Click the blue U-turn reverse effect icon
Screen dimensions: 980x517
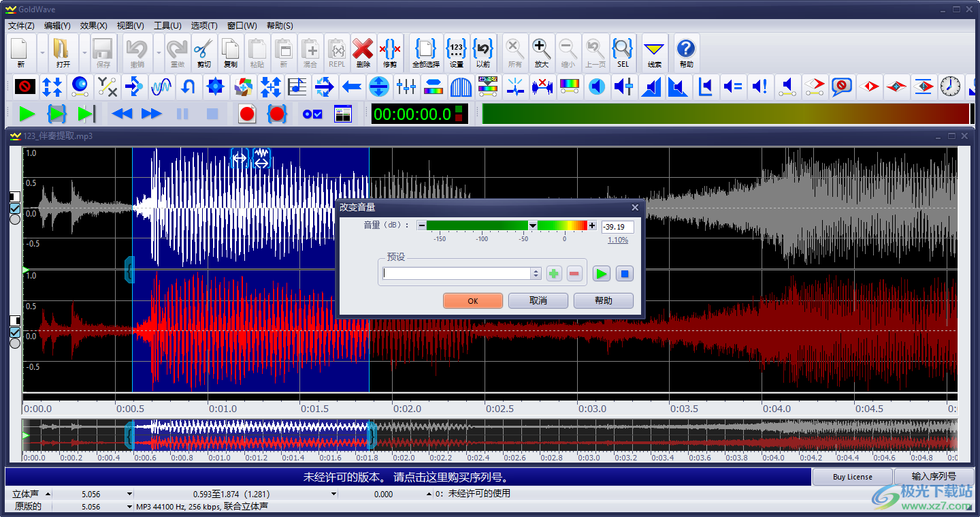click(189, 87)
